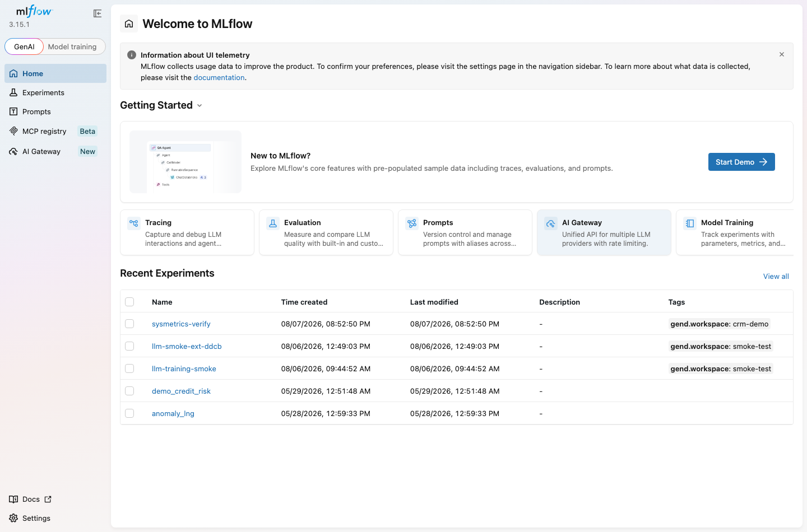Image resolution: width=807 pixels, height=532 pixels.
Task: Click the Name column header
Action: (x=162, y=302)
